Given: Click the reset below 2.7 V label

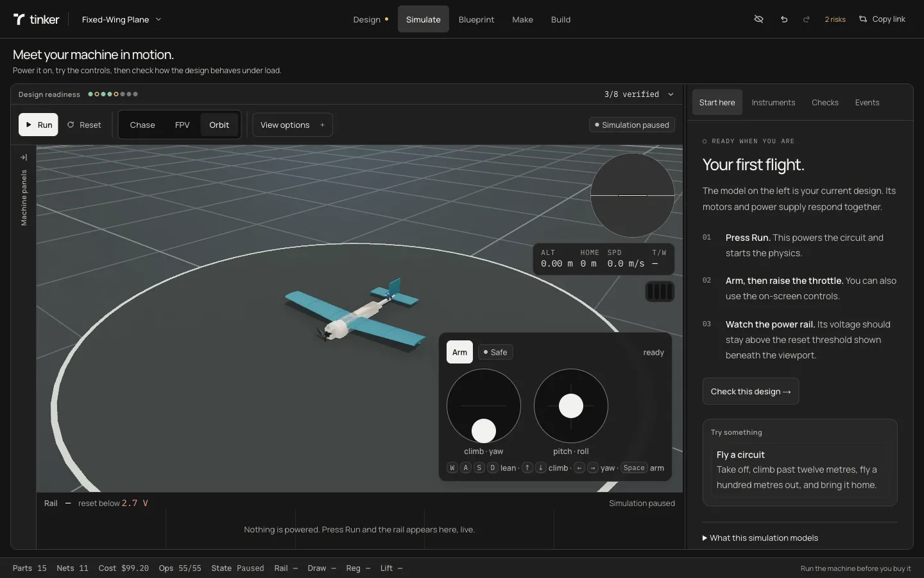Looking at the screenshot, I should point(113,503).
